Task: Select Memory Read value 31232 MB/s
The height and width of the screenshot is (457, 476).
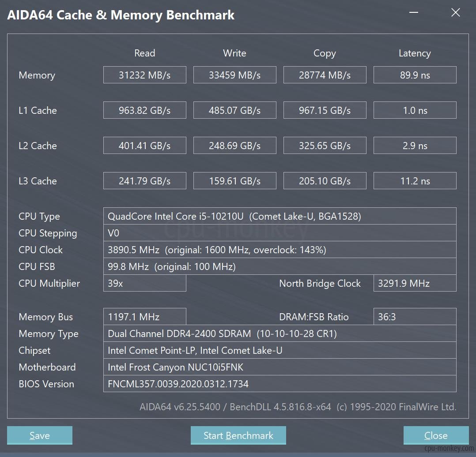Action: 144,75
